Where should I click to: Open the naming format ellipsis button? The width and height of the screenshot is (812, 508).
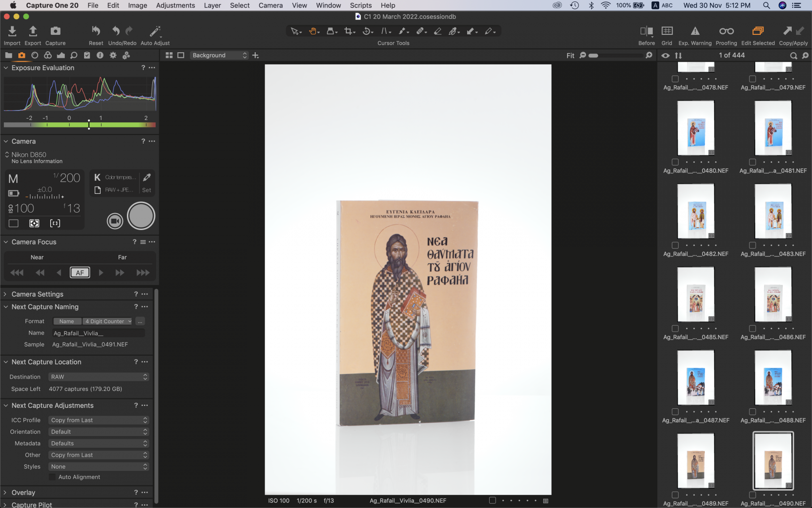click(x=140, y=321)
